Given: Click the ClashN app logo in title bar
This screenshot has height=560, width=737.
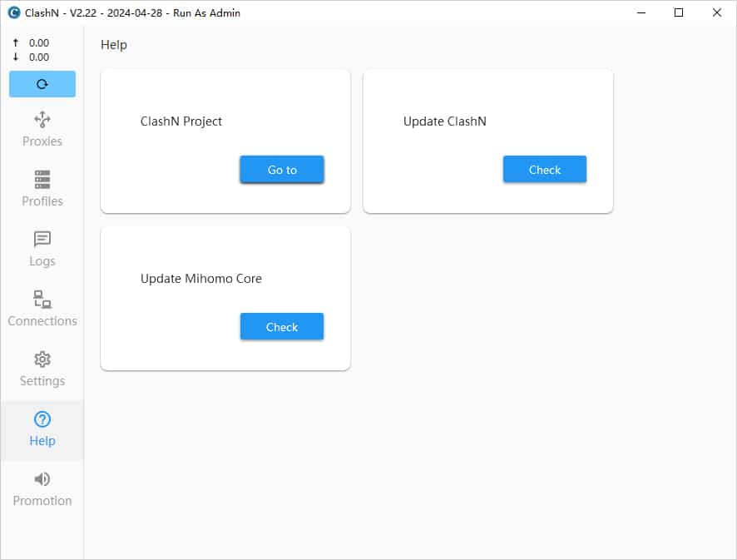Looking at the screenshot, I should (14, 12).
